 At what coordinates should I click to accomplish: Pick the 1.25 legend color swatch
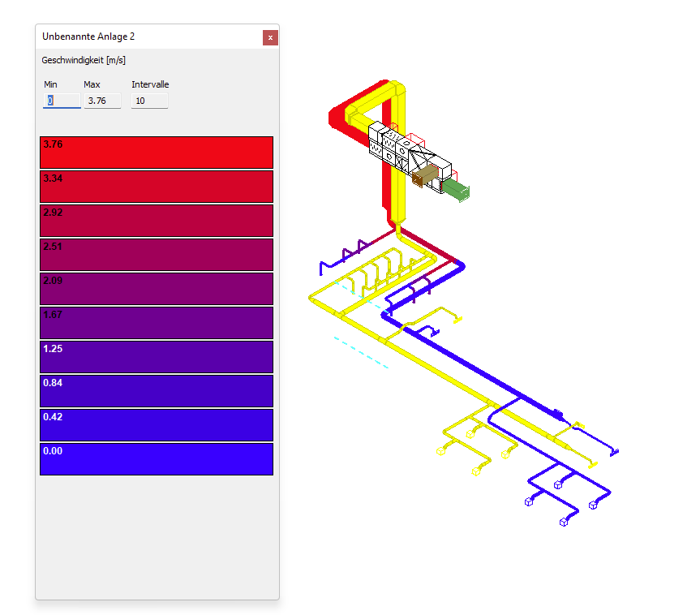[x=156, y=357]
